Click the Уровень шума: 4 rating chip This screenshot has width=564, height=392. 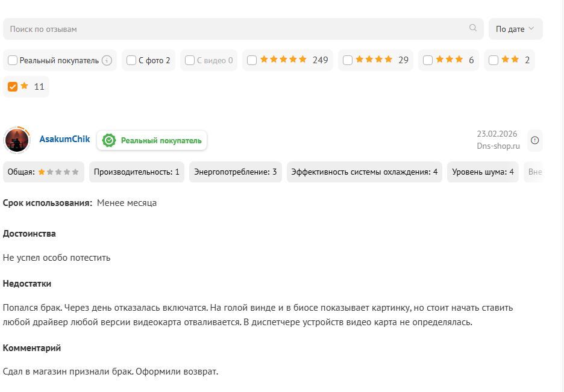483,172
